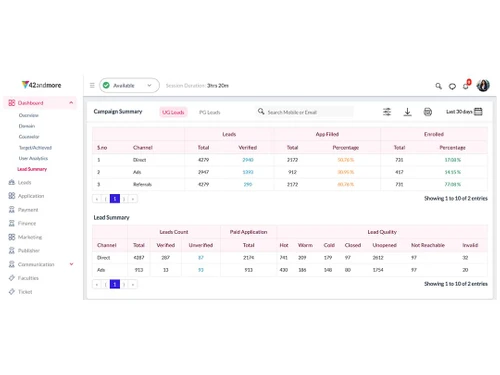This screenshot has width=500, height=375.
Task: Select page 1 in Lead Summary pagination
Action: tap(115, 284)
